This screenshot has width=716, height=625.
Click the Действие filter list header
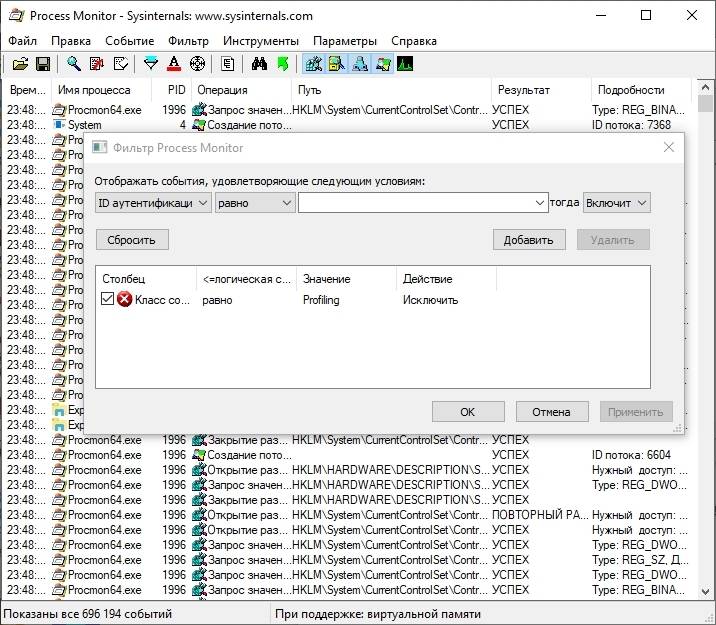point(446,278)
